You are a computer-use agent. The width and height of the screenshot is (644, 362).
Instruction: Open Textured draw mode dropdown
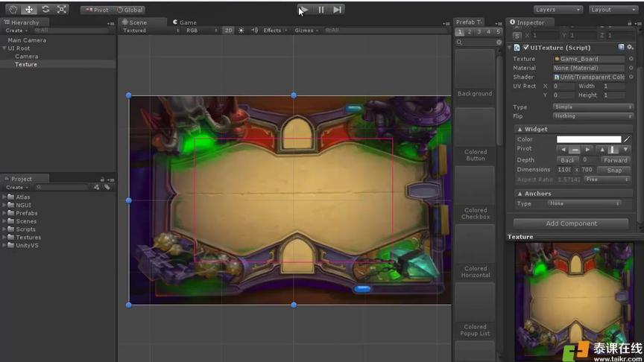(151, 31)
